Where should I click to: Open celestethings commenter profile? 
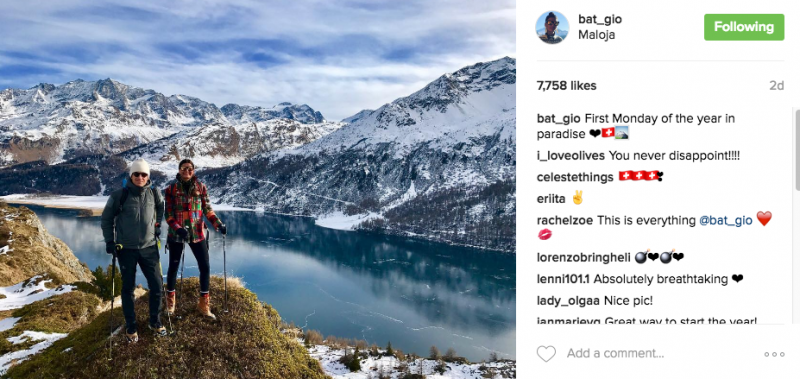pyautogui.click(x=575, y=177)
